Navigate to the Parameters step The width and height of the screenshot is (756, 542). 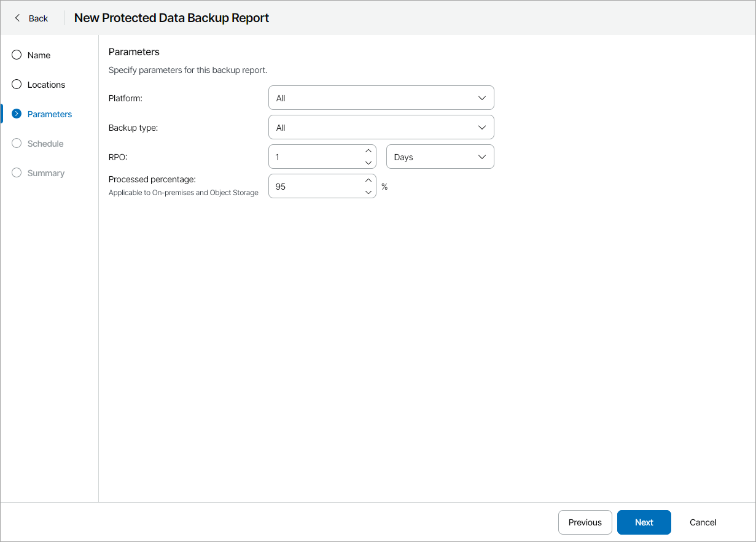coord(49,114)
